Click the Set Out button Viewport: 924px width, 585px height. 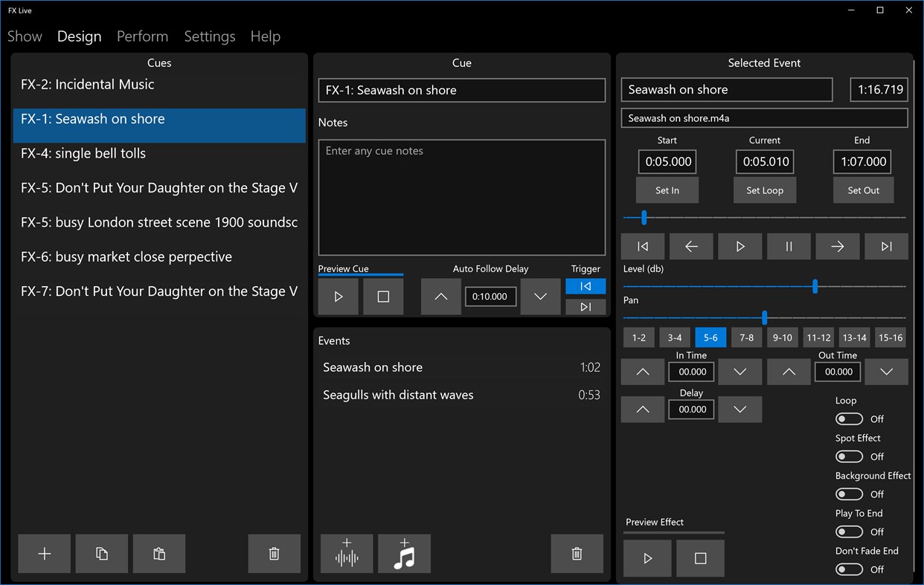click(863, 190)
